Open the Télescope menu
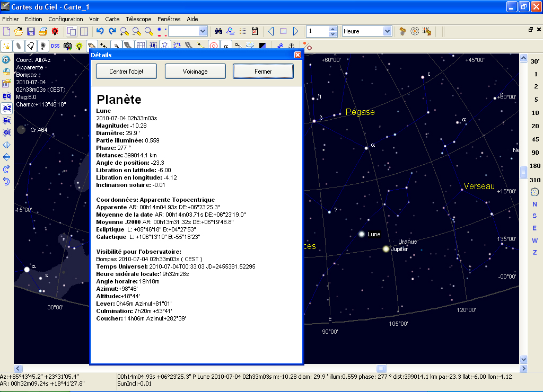 138,19
